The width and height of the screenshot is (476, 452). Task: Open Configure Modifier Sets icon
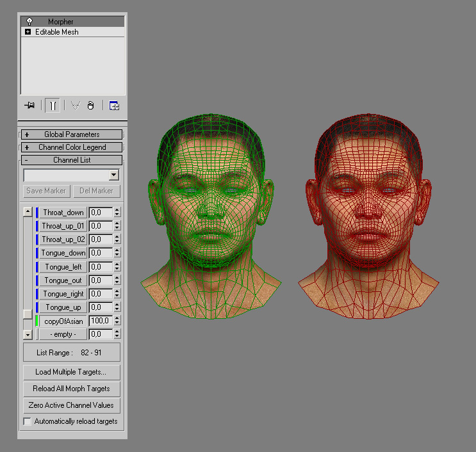[x=114, y=106]
